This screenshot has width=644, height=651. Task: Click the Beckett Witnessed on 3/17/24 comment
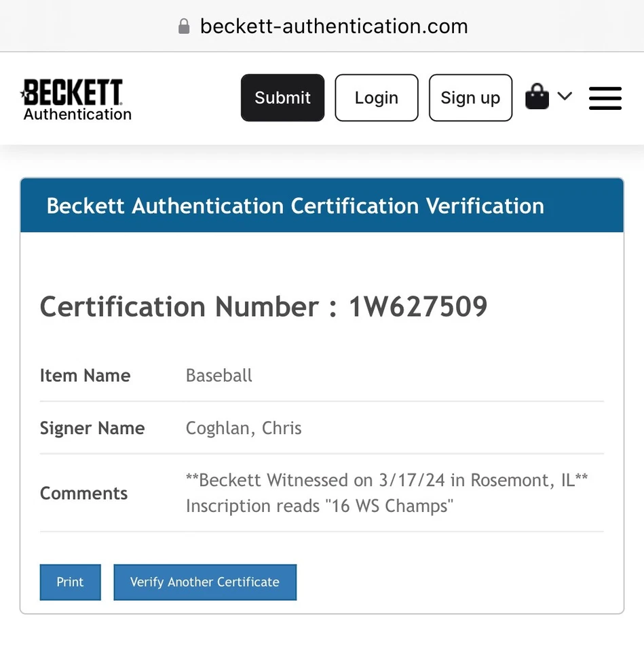click(386, 480)
